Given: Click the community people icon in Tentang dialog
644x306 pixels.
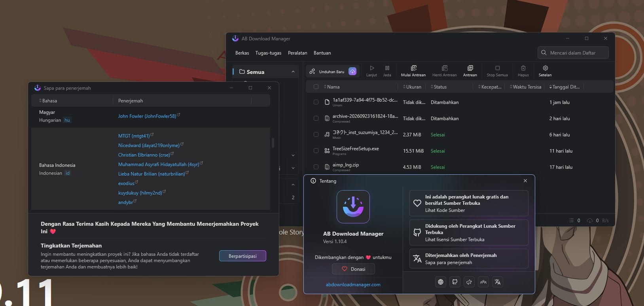Looking at the screenshot, I should pos(483,282).
